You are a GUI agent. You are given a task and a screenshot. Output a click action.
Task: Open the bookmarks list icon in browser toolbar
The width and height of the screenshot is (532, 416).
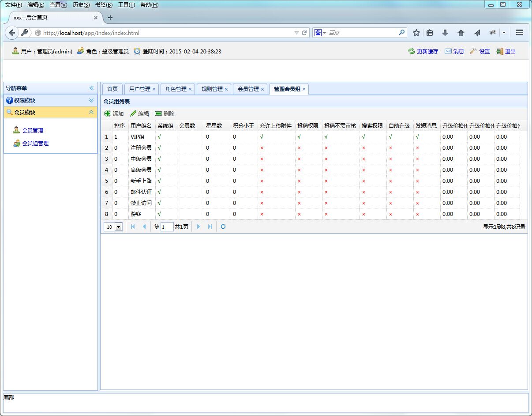click(430, 33)
